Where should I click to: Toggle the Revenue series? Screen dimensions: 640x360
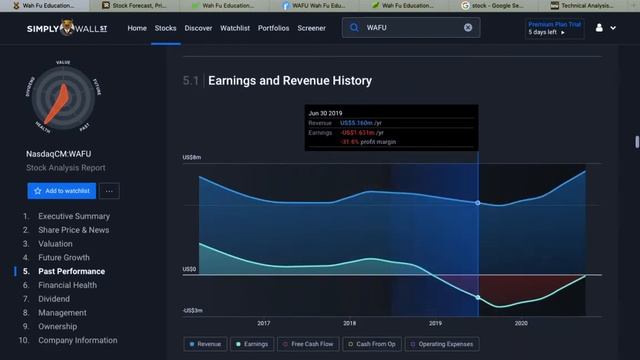click(205, 344)
